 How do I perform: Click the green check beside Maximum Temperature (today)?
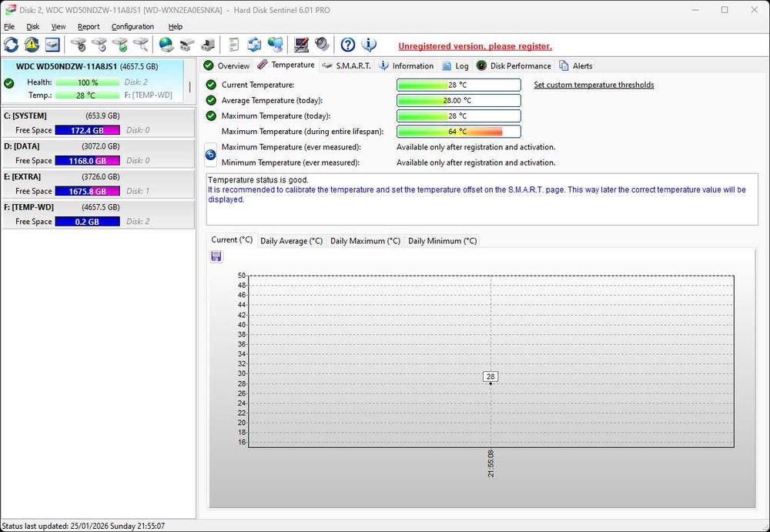coord(211,116)
